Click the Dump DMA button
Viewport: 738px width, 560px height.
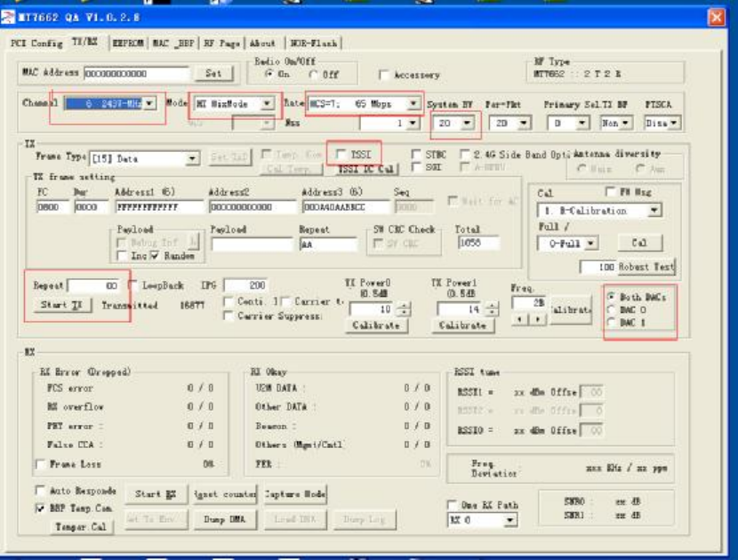pyautogui.click(x=224, y=519)
